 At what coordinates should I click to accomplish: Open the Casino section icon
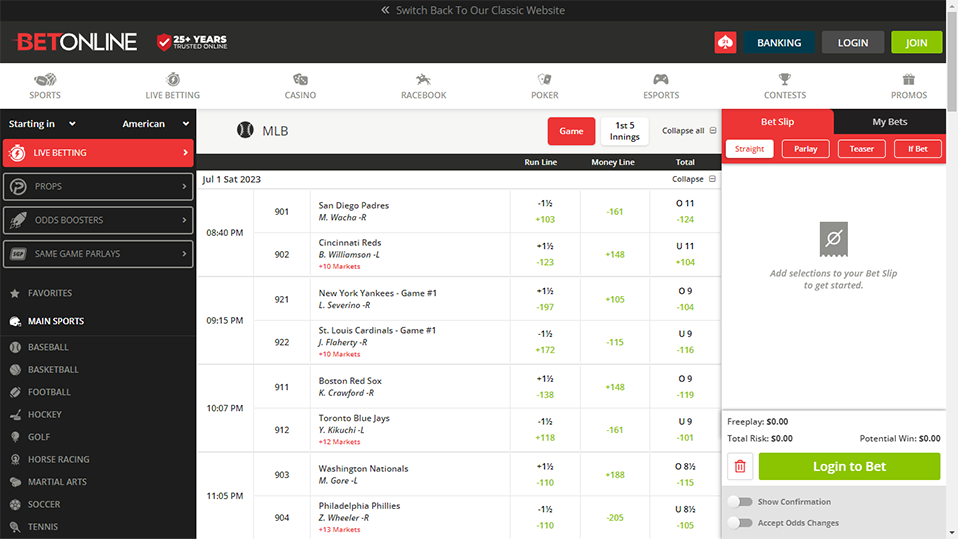[x=300, y=80]
